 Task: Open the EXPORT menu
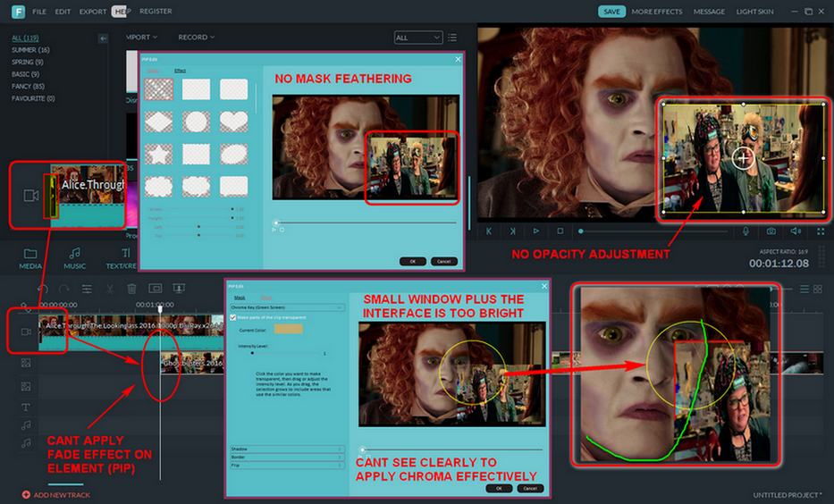[93, 11]
